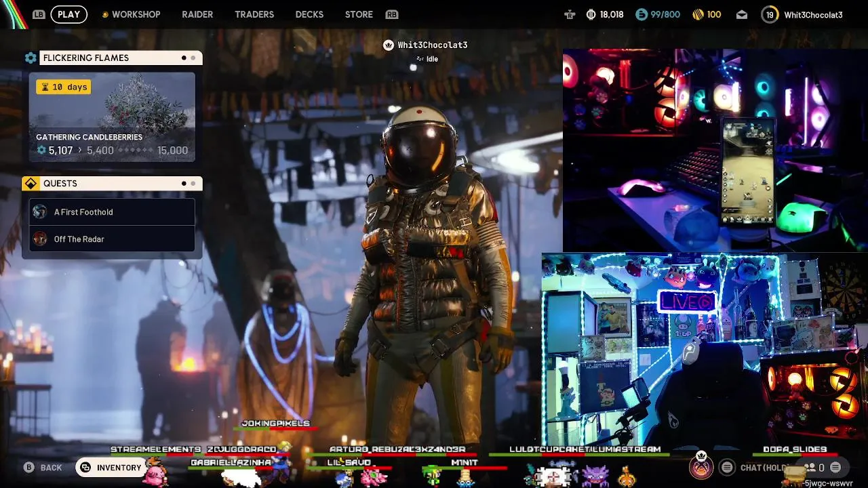Click the GABRIELLAZINHA viewer name
Viewport: 868px width, 488px height.
point(231,462)
